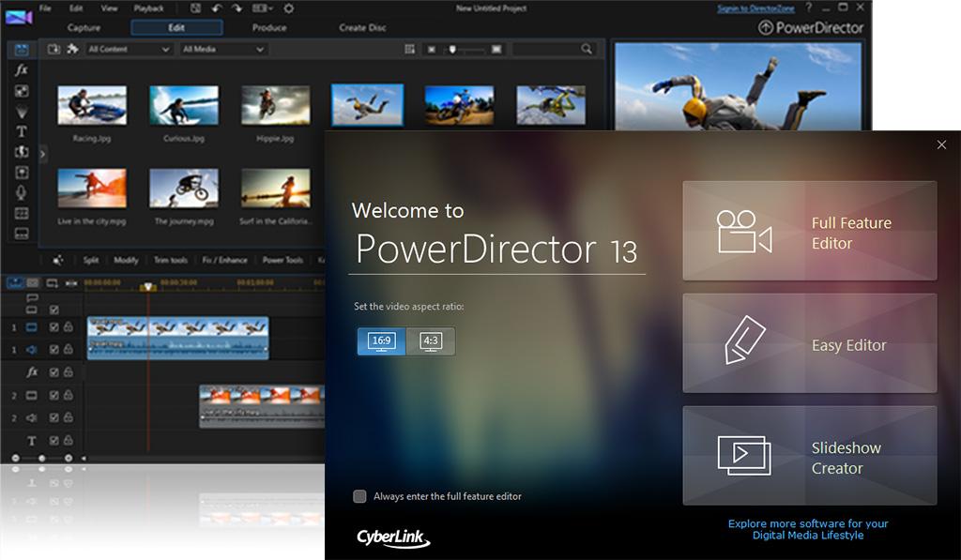This screenshot has height=560, width=961.
Task: Select the 4:3 aspect ratio option
Action: tap(431, 341)
